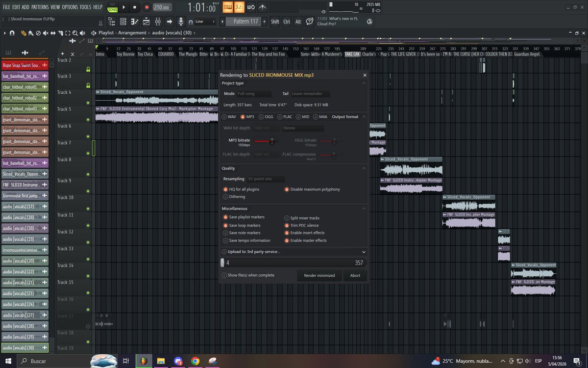Open the Resampling 32-point sinc dropdown

tap(266, 179)
